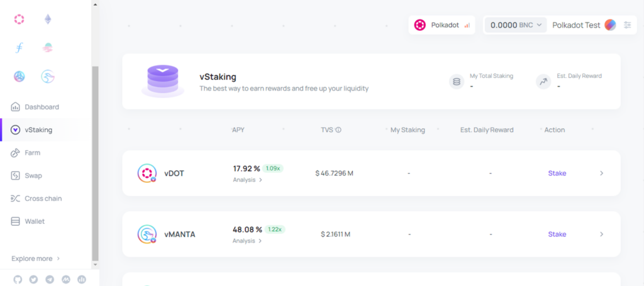Image resolution: width=644 pixels, height=286 pixels.
Task: Open the Twitter icon in sidebar footer
Action: (x=34, y=280)
